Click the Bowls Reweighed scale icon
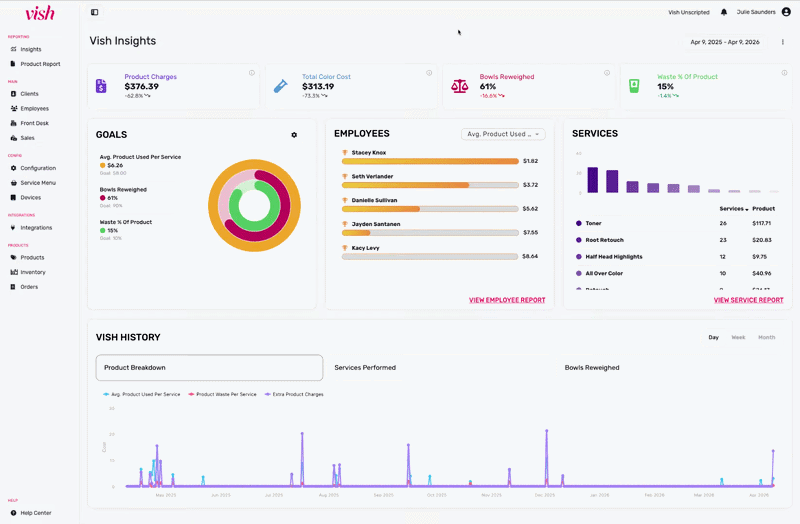Viewport: 800px width, 524px height. coord(459,86)
